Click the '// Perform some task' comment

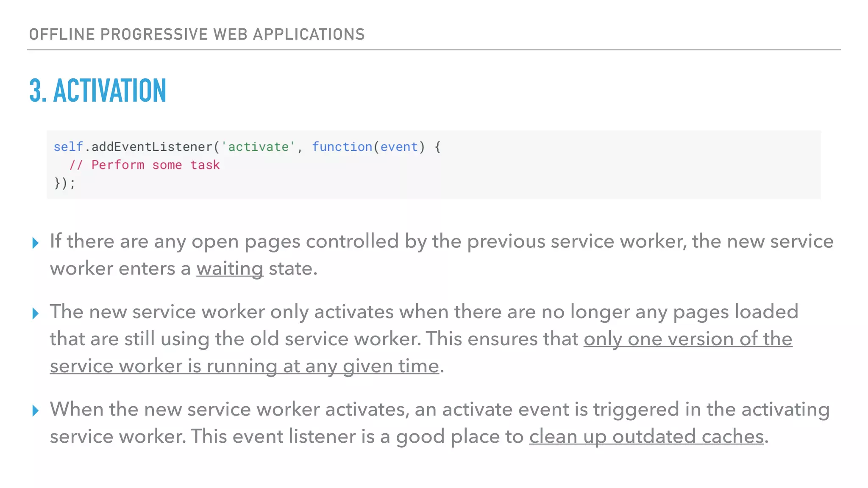pos(144,165)
